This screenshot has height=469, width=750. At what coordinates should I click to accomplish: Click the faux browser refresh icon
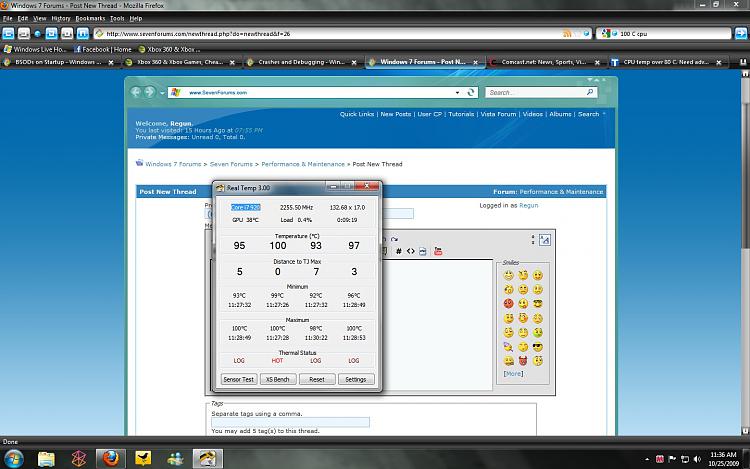point(471,92)
